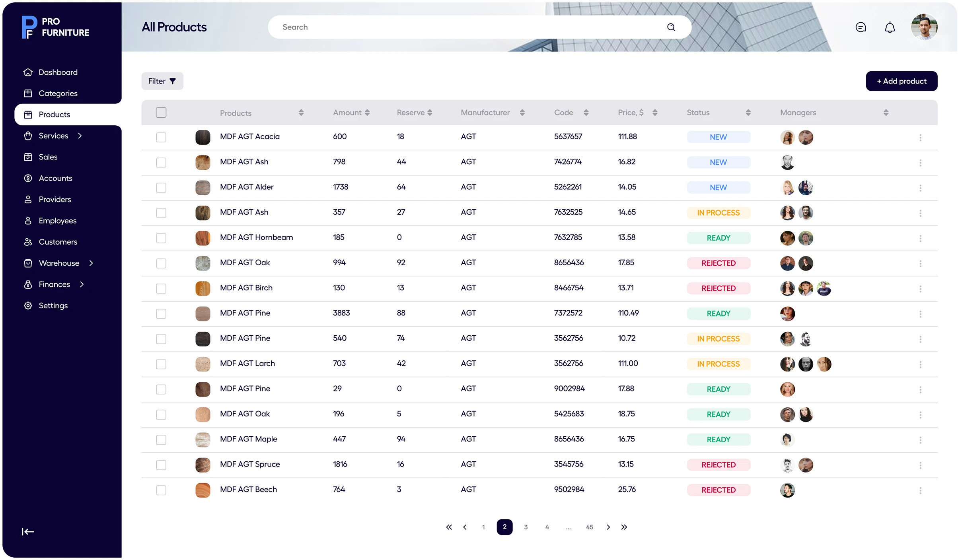This screenshot has width=960, height=560.
Task: Open Categories in the sidebar
Action: point(51,93)
